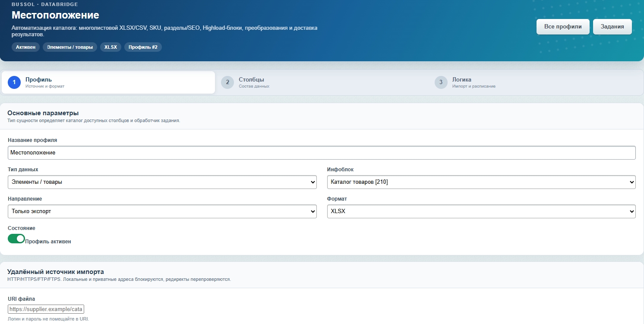Image resolution: width=644 pixels, height=324 pixels.
Task: Click the step number 2 circle
Action: 227,82
